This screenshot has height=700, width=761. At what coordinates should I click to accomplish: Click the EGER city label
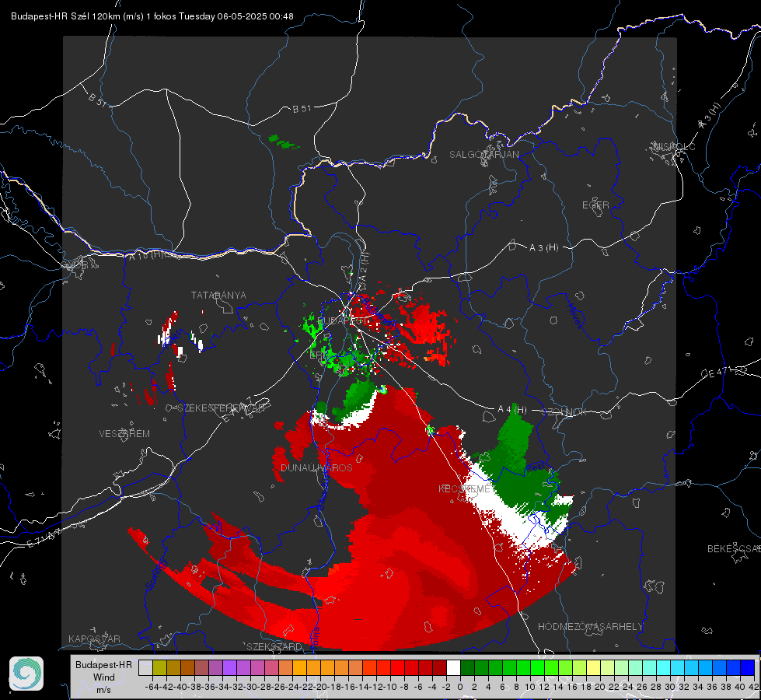[595, 205]
